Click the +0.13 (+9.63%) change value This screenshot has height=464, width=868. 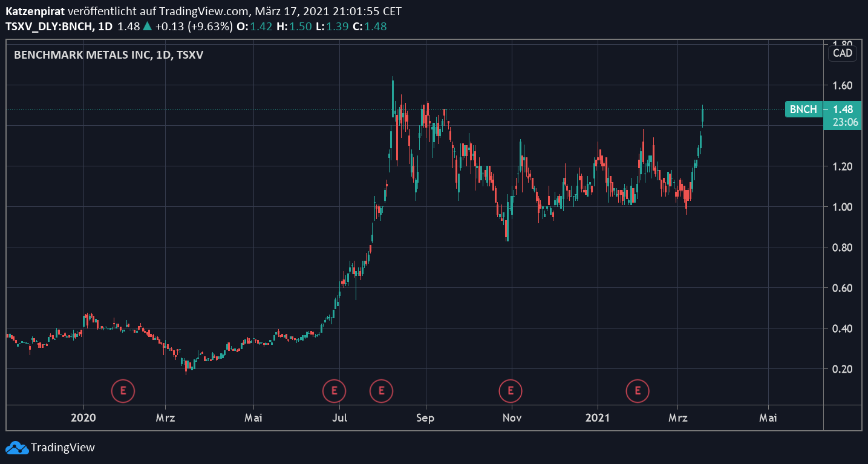194,26
